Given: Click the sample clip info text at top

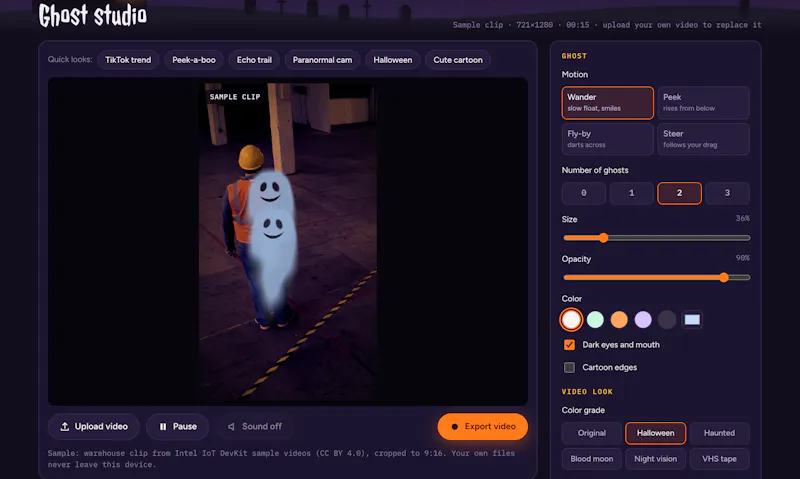Looking at the screenshot, I should [x=607, y=25].
